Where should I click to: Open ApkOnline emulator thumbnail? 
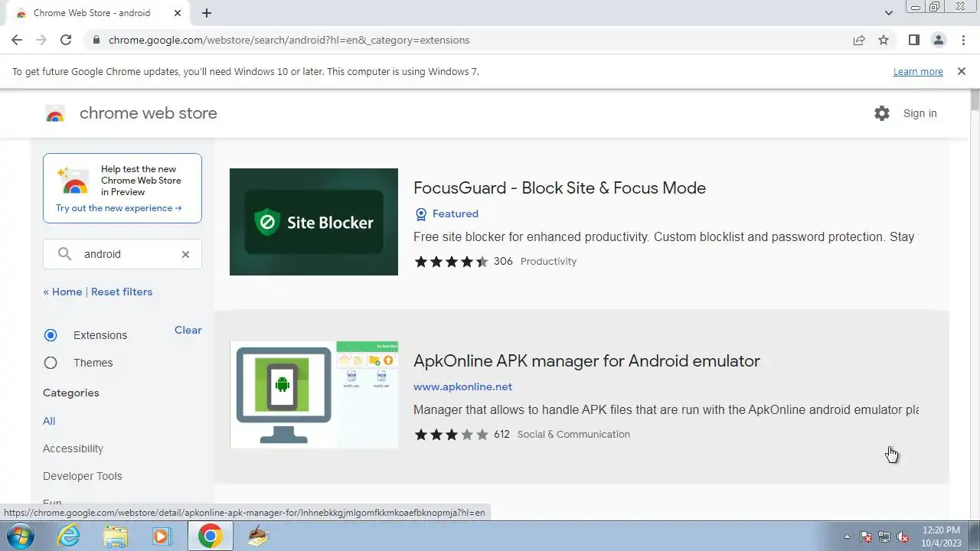click(314, 395)
